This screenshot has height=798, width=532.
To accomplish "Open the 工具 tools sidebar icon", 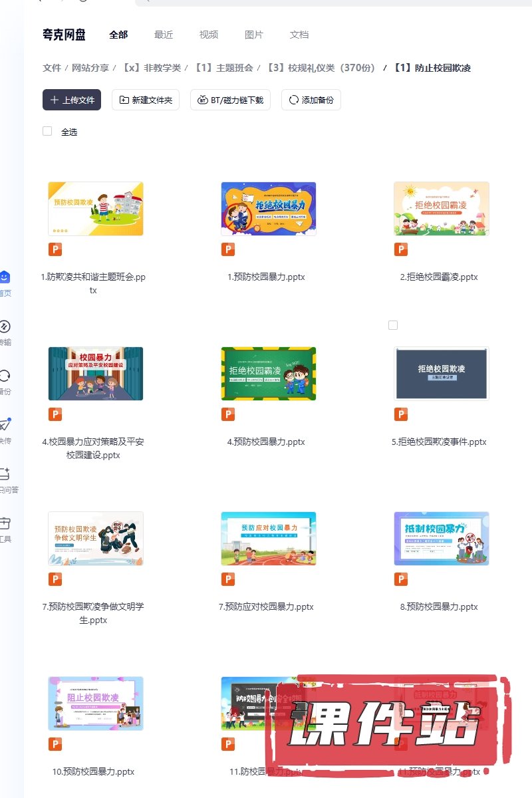I will (5, 523).
